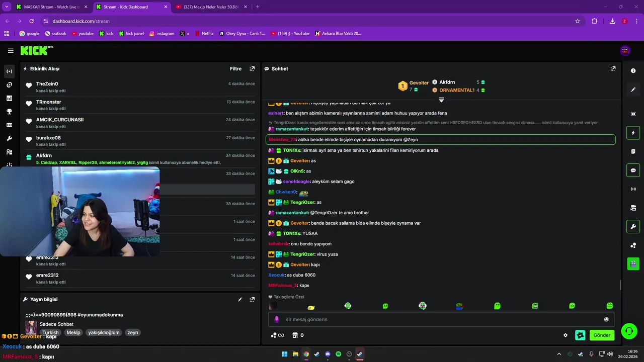Open the hamburger menu beside KICK logo
The height and width of the screenshot is (362, 644).
pyautogui.click(x=11, y=51)
